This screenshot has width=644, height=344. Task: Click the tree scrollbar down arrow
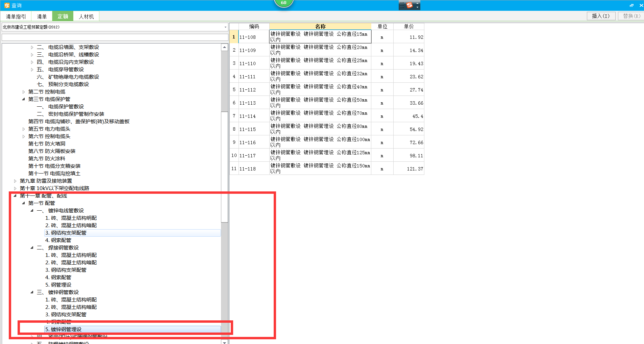point(225,342)
